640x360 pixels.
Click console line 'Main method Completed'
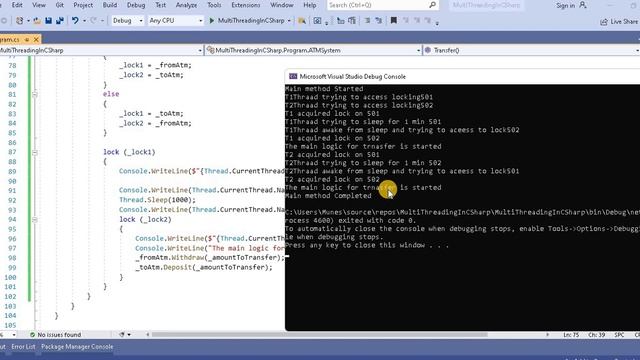(x=328, y=196)
